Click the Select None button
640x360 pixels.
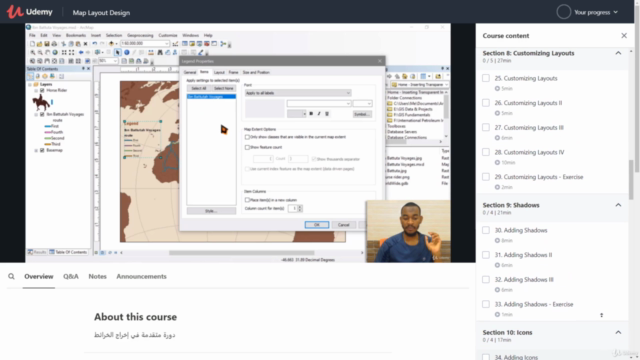[x=224, y=89]
